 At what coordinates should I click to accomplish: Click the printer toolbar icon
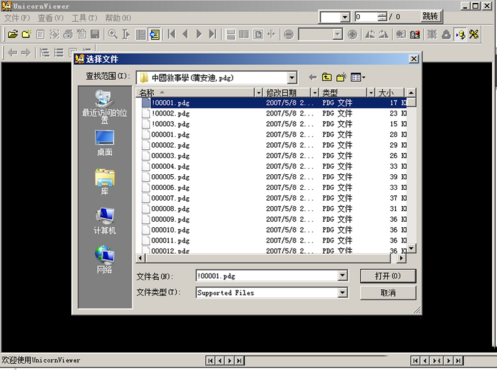pos(68,34)
